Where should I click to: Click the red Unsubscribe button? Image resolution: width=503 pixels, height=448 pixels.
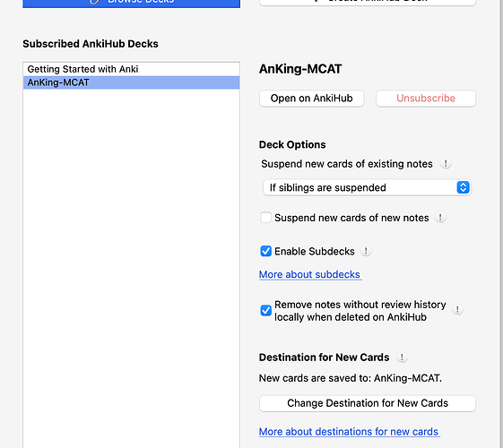pyautogui.click(x=426, y=99)
